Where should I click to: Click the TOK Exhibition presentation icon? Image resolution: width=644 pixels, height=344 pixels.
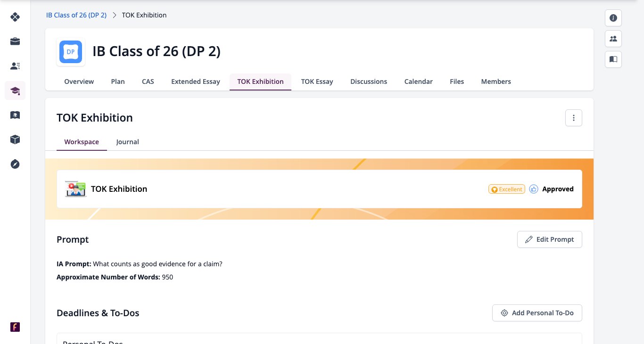point(75,189)
